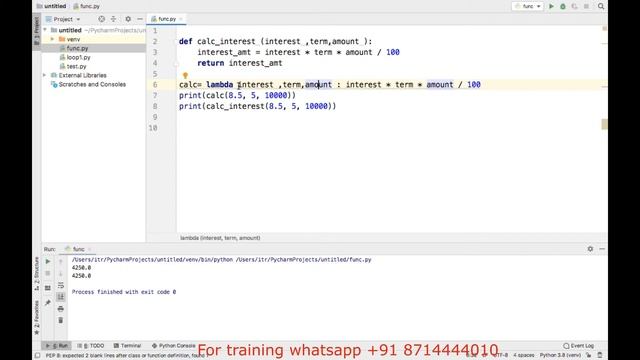Click the tool window toggle square in status bar
This screenshot has width=640, height=360.
pyautogui.click(x=38, y=356)
